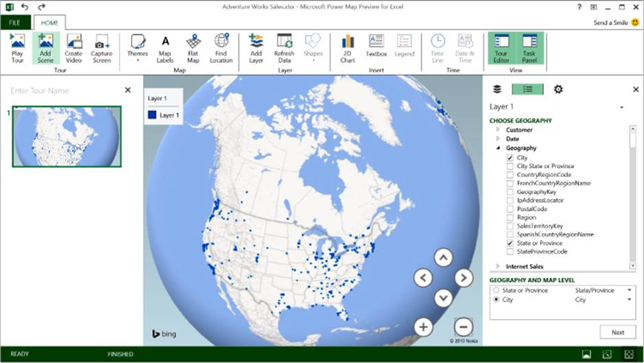Close the Tour Editor pane
The width and height of the screenshot is (644, 363).
128,90
